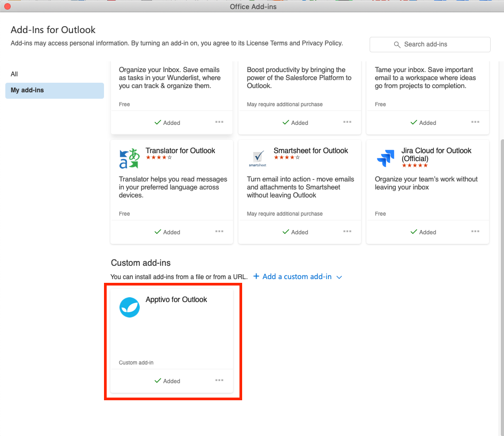Click the star rating of Translator for Outlook

coord(159,157)
